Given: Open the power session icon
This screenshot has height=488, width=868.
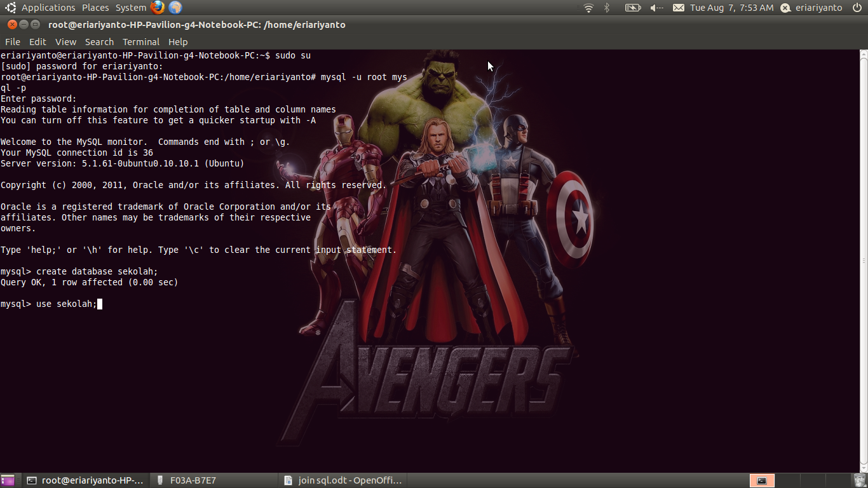Looking at the screenshot, I should pos(858,8).
